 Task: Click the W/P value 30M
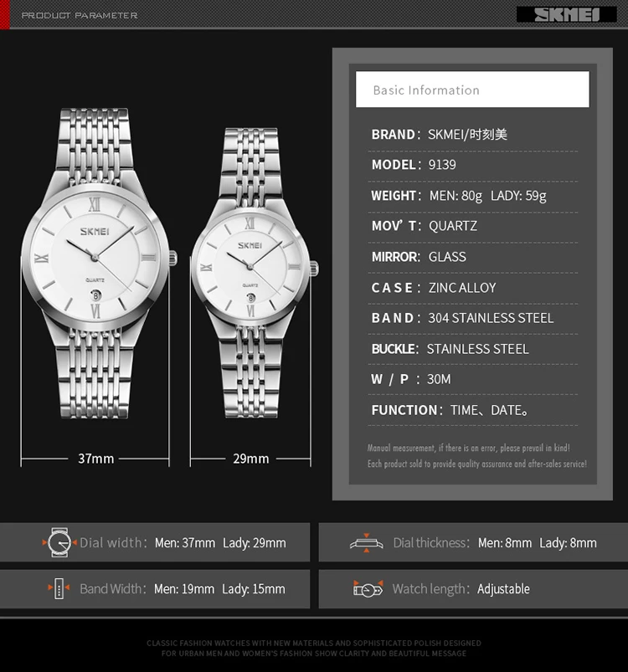[439, 379]
